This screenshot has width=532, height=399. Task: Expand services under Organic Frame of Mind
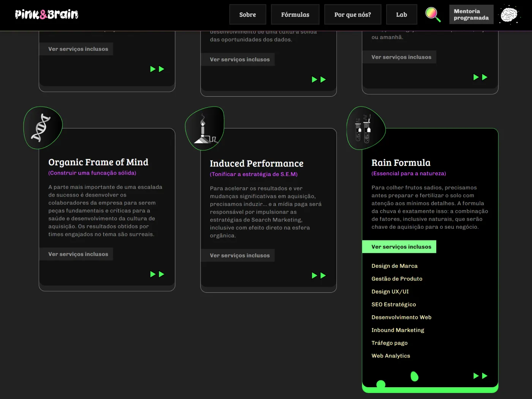pos(78,254)
